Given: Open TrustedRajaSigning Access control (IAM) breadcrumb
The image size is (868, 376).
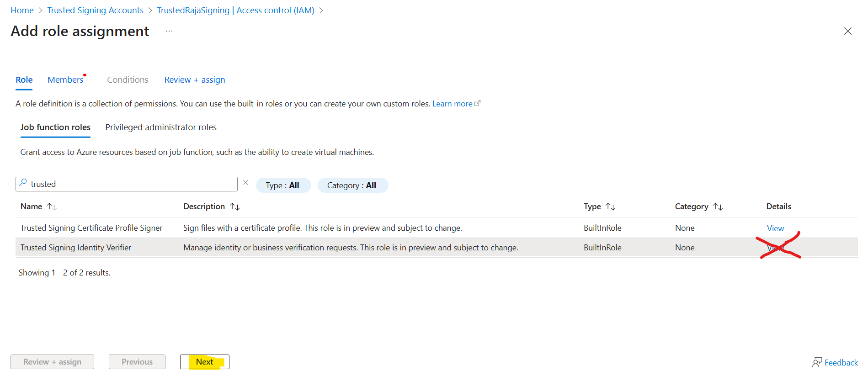Looking at the screenshot, I should (235, 10).
